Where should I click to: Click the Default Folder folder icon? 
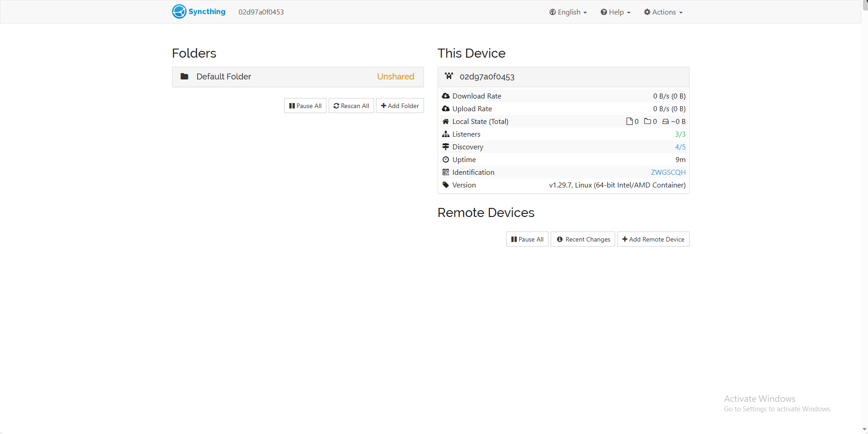(184, 76)
